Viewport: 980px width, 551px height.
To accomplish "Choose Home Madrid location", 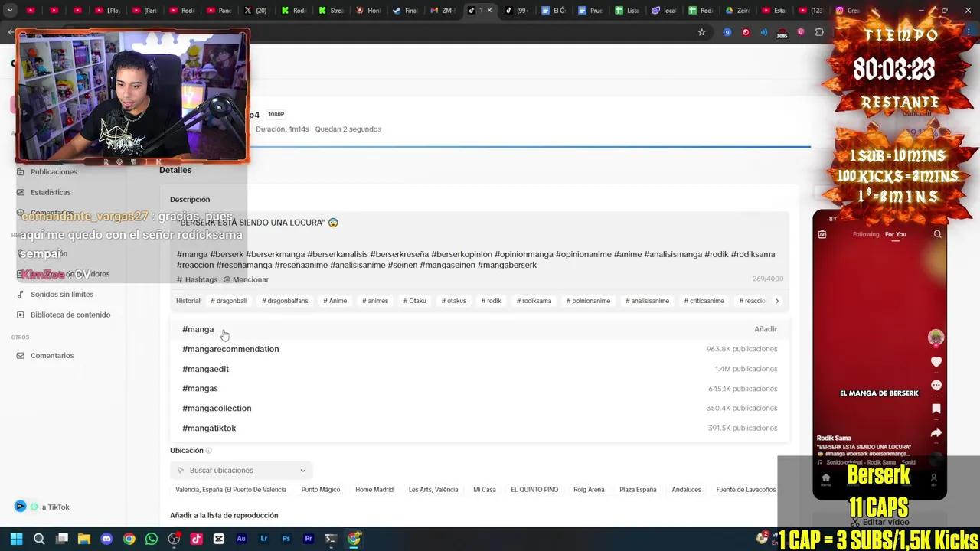I will point(374,490).
